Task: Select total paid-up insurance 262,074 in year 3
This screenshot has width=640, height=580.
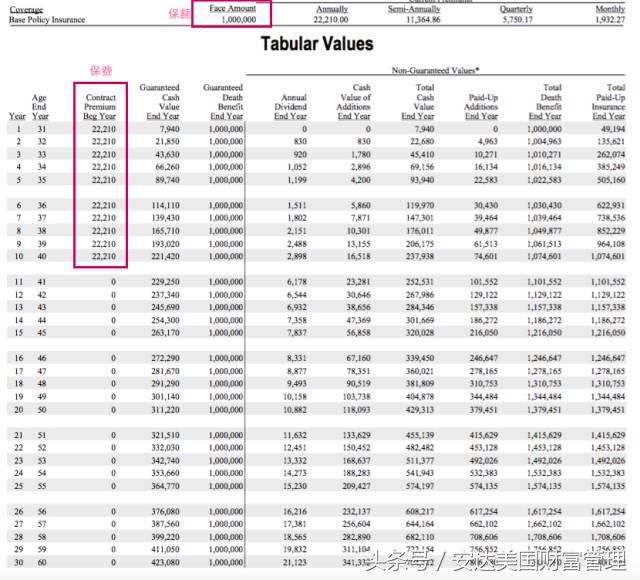Action: [x=611, y=154]
